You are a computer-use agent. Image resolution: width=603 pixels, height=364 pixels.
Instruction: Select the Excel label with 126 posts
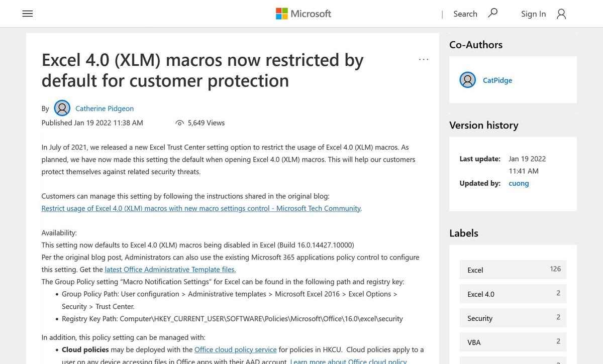(513, 270)
